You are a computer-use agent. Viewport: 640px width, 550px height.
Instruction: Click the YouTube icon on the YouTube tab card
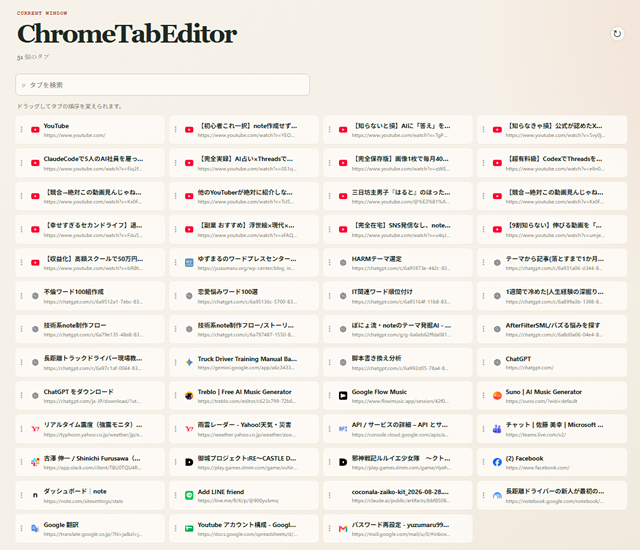coord(35,130)
